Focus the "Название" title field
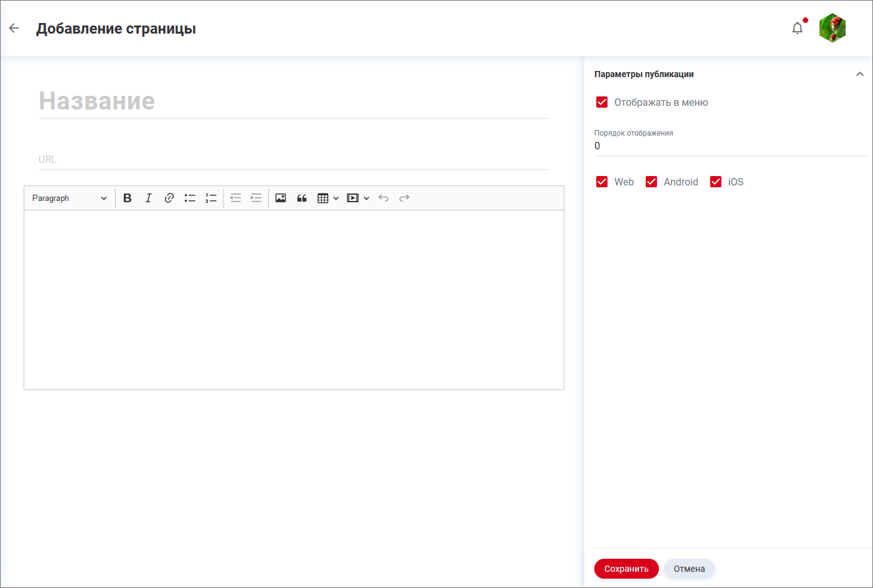 tap(293, 101)
